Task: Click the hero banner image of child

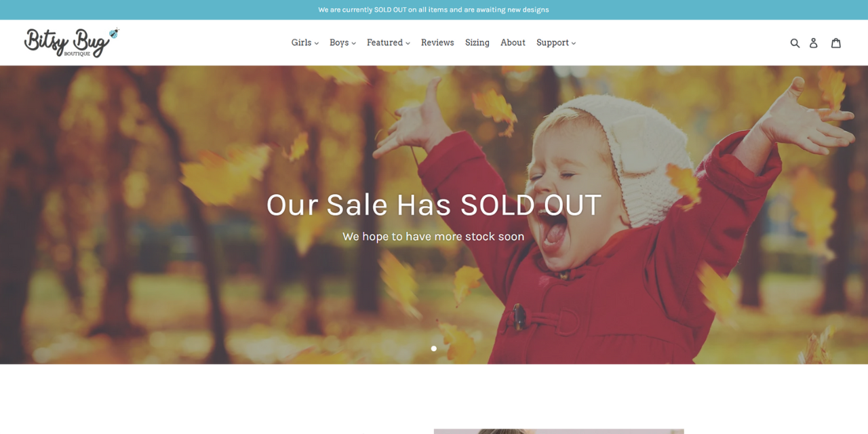Action: (x=434, y=215)
